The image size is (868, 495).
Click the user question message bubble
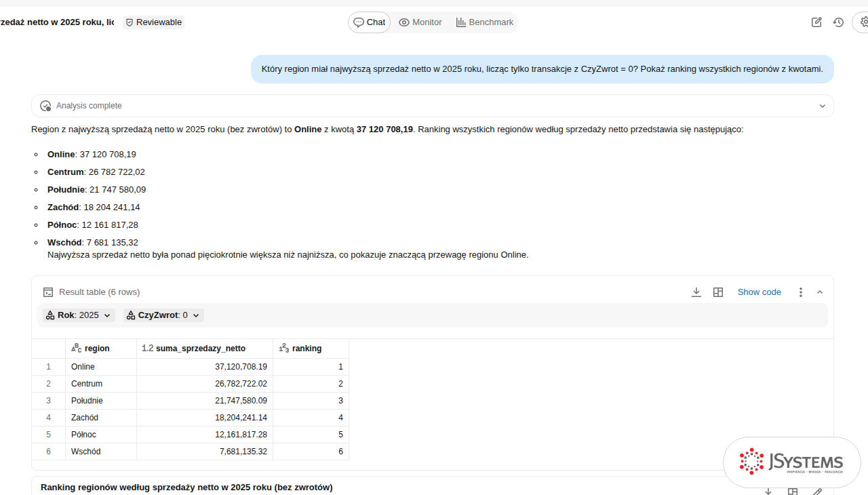pyautogui.click(x=542, y=69)
